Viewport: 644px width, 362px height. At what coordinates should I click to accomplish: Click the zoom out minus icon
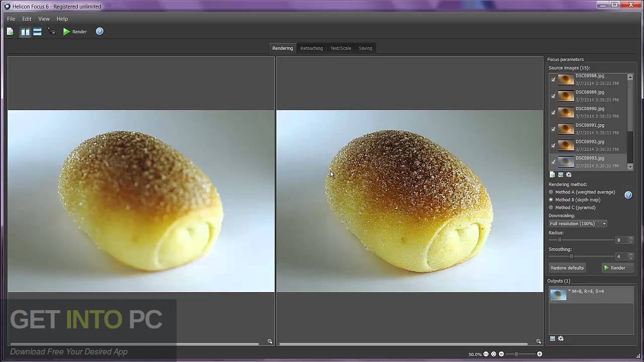coord(501,354)
